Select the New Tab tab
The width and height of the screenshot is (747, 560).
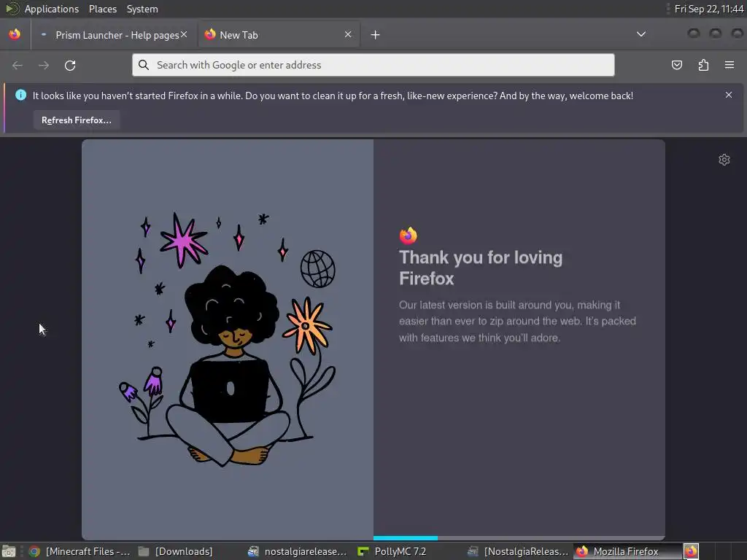280,35
